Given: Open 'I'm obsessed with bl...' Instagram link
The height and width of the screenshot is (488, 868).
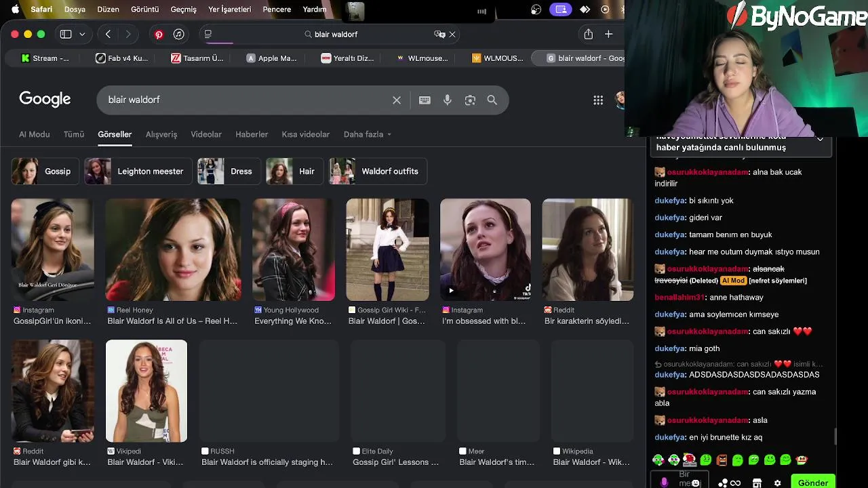Looking at the screenshot, I should pyautogui.click(x=484, y=321).
